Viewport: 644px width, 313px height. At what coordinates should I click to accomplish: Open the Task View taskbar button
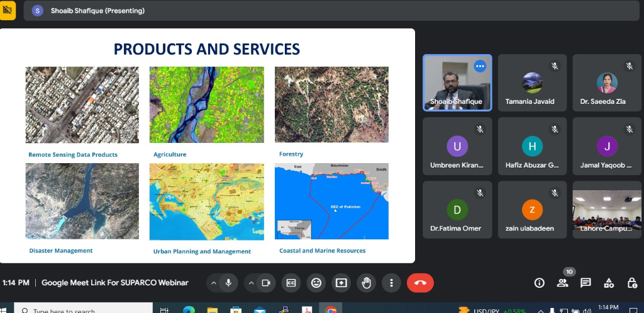[x=164, y=310]
